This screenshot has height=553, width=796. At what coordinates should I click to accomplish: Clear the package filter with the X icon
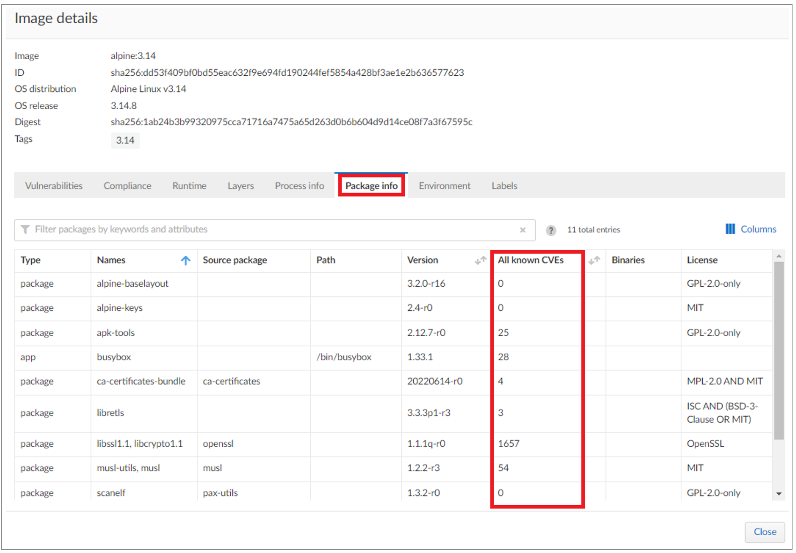coord(522,230)
